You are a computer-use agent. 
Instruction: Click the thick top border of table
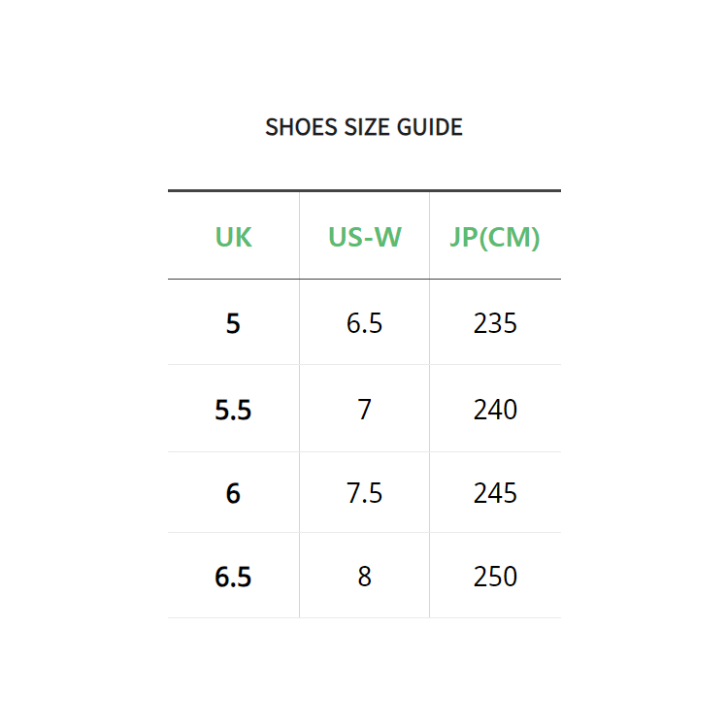[364, 190]
